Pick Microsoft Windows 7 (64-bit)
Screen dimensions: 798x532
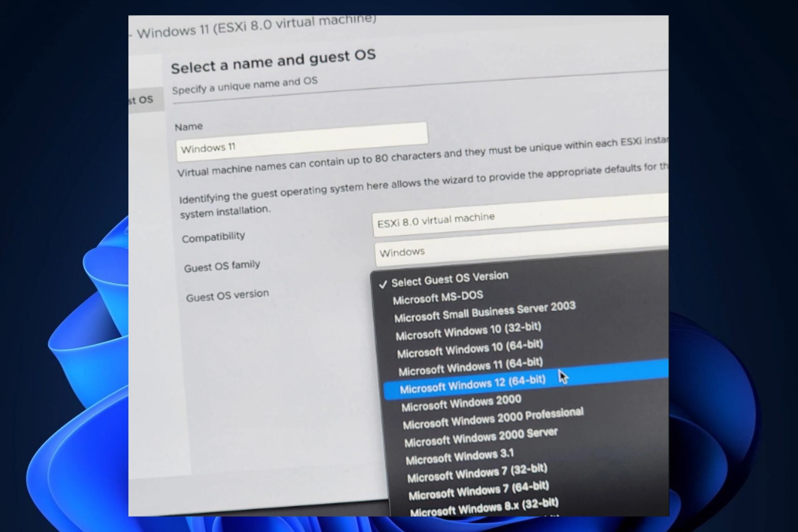(478, 490)
